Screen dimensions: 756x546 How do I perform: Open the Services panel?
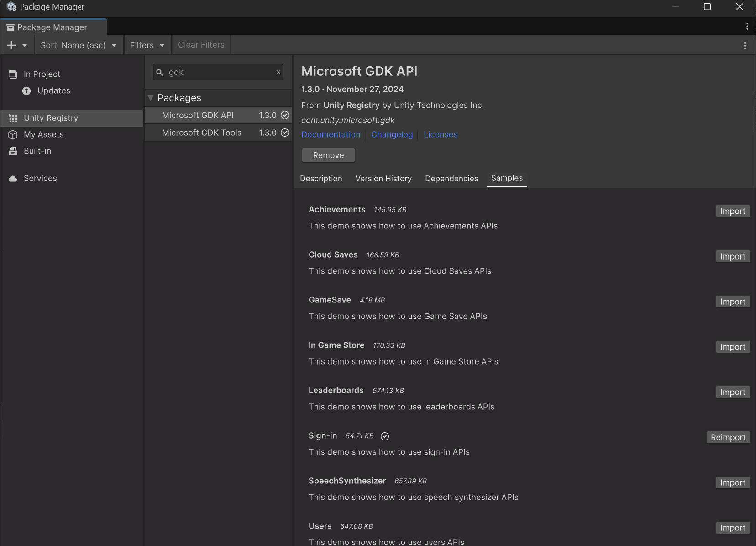pyautogui.click(x=40, y=178)
